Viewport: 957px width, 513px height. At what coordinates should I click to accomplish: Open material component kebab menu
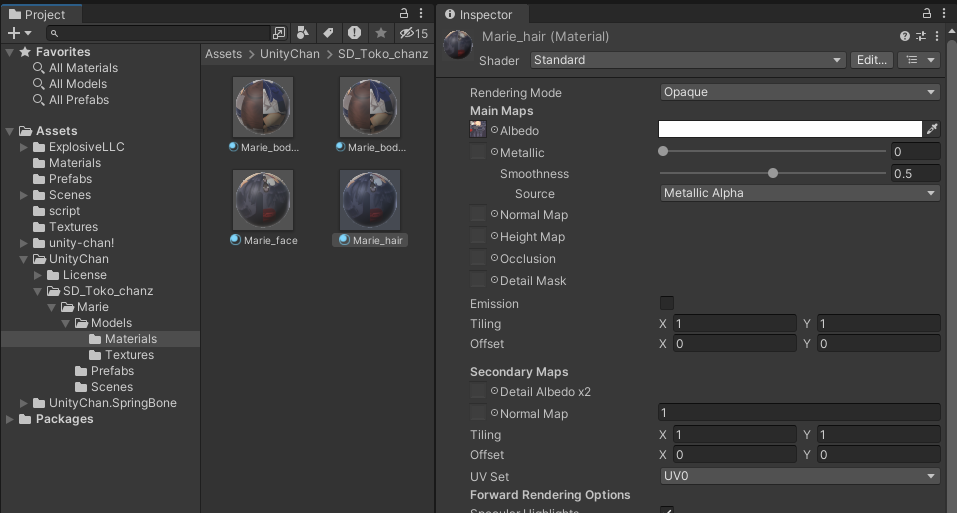[x=937, y=37]
